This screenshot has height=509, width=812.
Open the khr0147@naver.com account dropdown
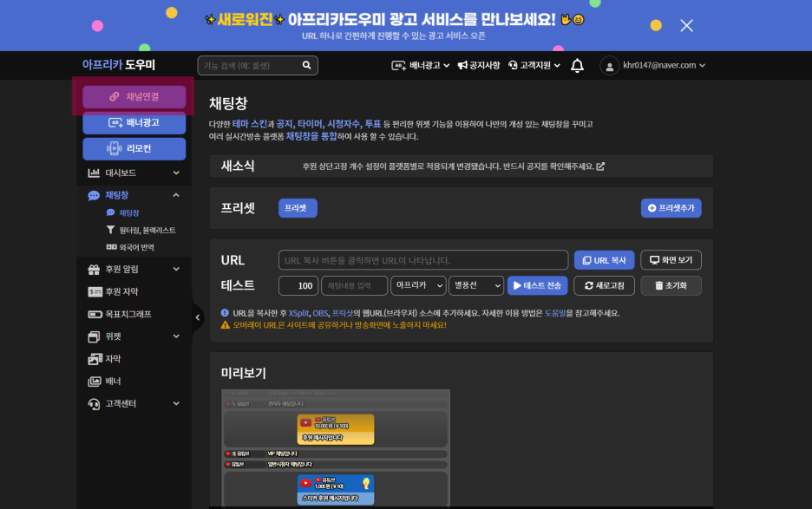click(664, 65)
